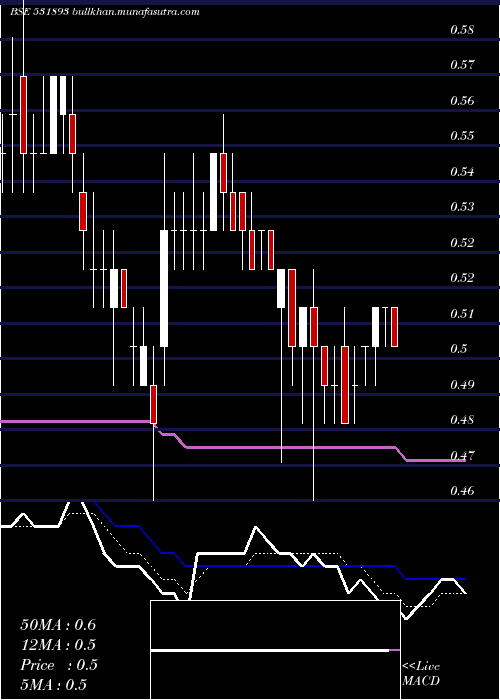Click the <<Live MACD label

click(x=421, y=673)
